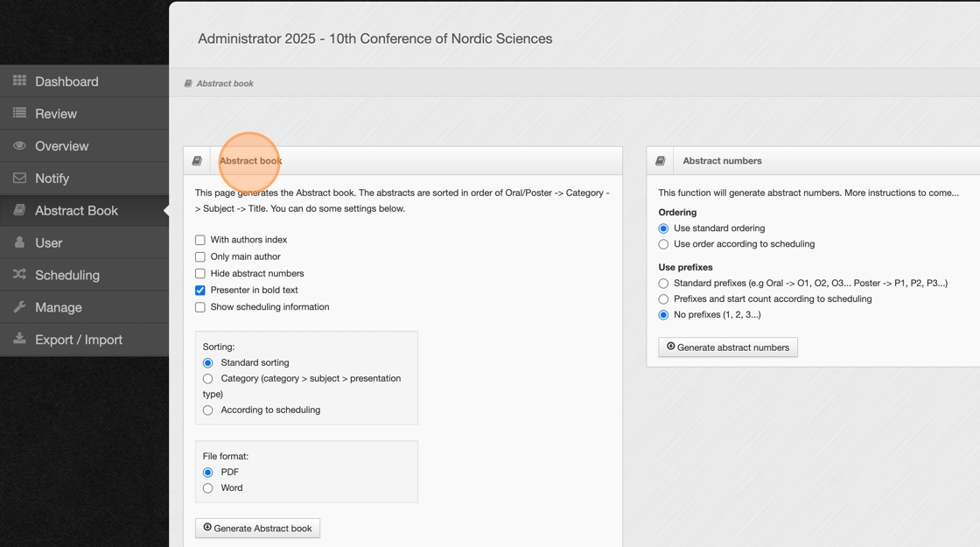
Task: Select the Word file format option
Action: pos(208,488)
